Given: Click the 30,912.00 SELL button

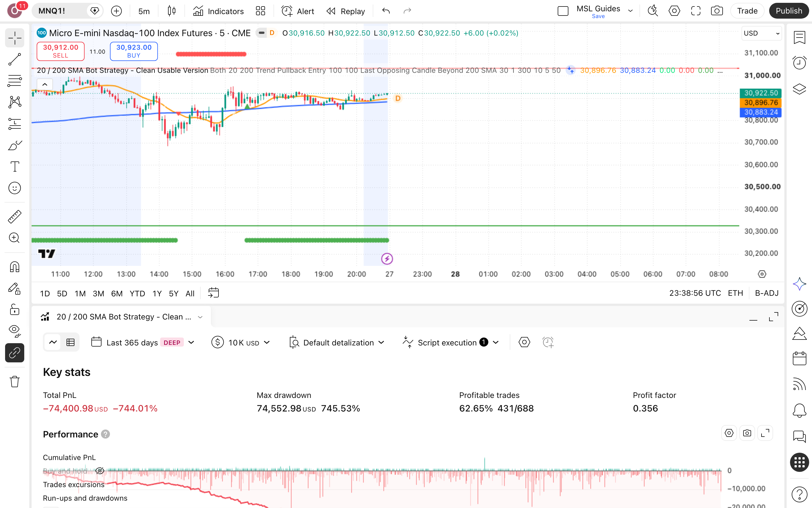Looking at the screenshot, I should point(60,51).
